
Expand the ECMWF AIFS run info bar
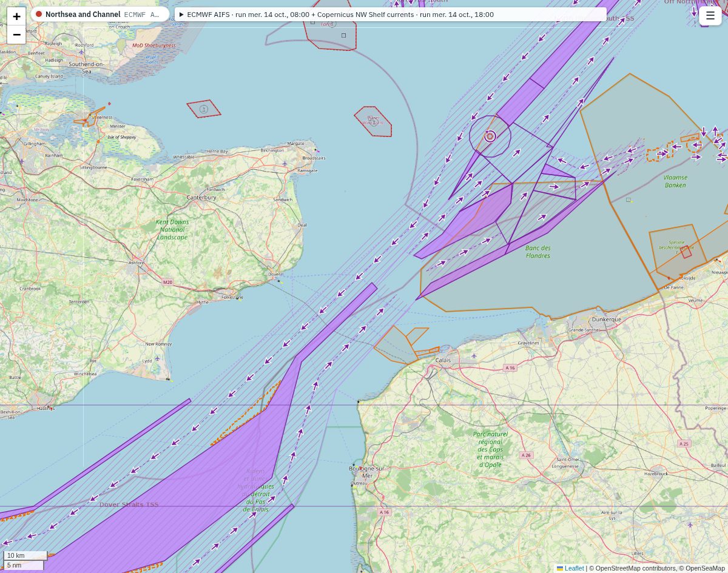pos(391,14)
